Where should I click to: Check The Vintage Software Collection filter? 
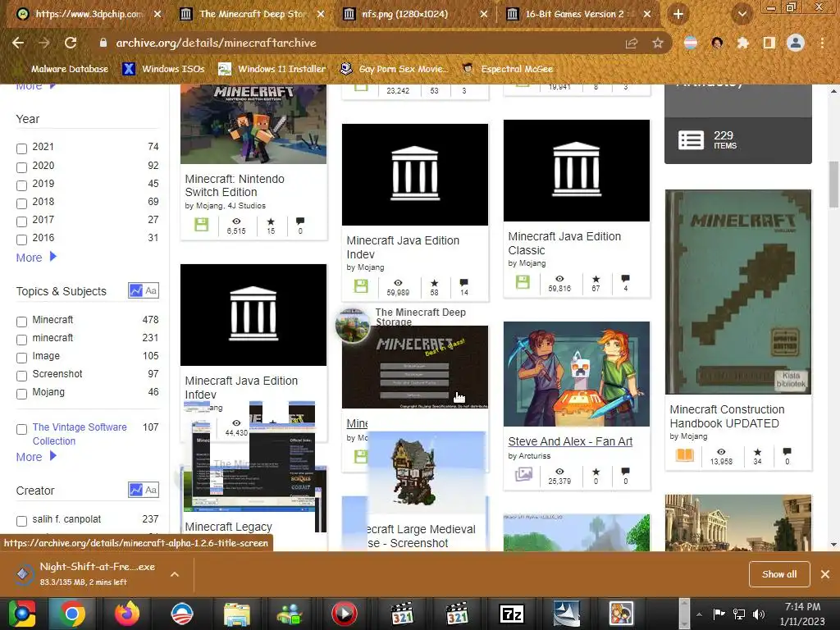21,430
